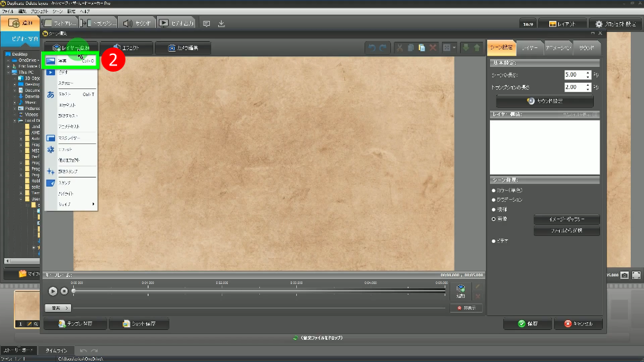Image resolution: width=644 pixels, height=362 pixels.
Task: Click the redo arrow icon
Action: point(383,48)
